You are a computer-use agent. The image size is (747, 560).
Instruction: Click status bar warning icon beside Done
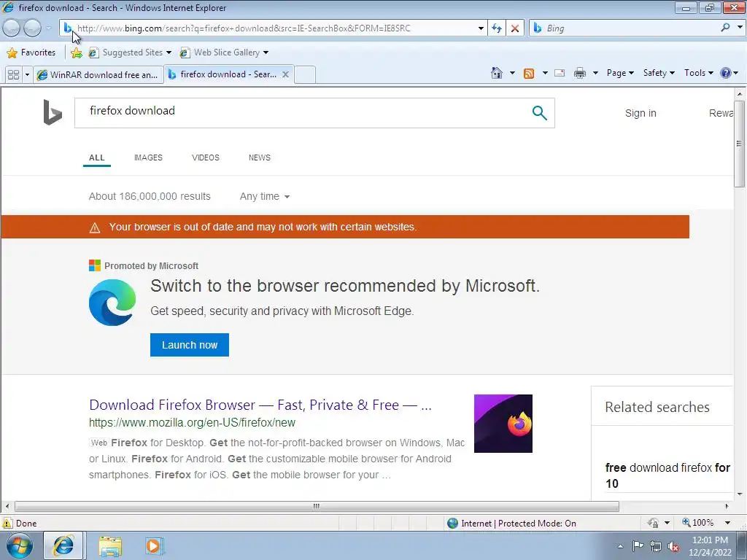pyautogui.click(x=7, y=523)
